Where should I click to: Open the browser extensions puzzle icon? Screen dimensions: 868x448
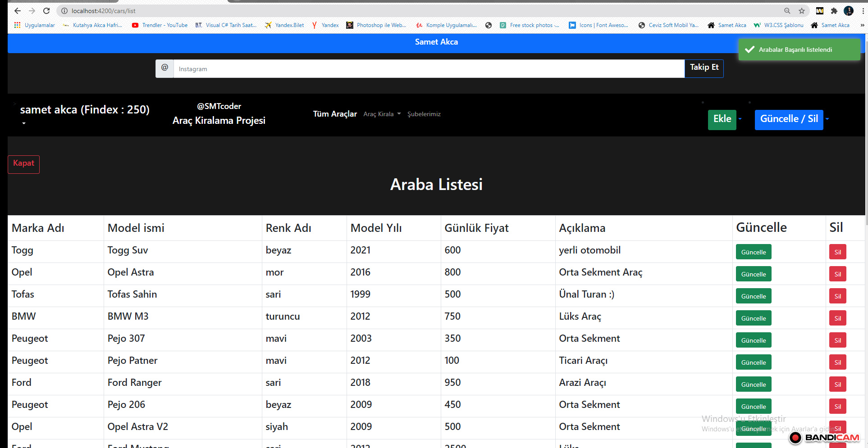834,10
